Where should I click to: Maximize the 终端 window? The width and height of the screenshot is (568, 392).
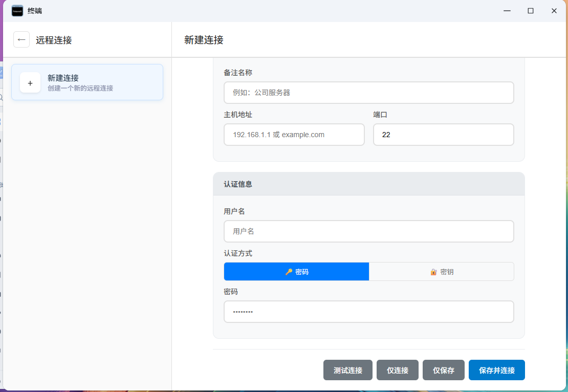point(531,11)
